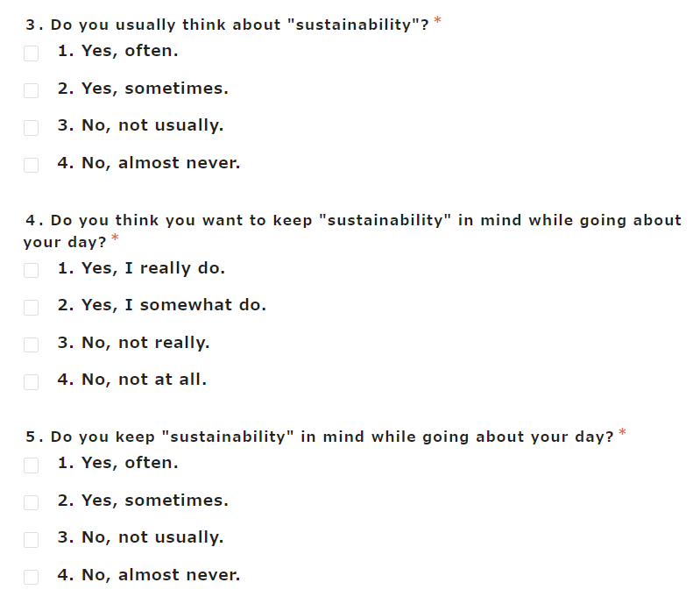Click question 4 title text about wanting sustainability
This screenshot has width=700, height=611.
[x=353, y=231]
